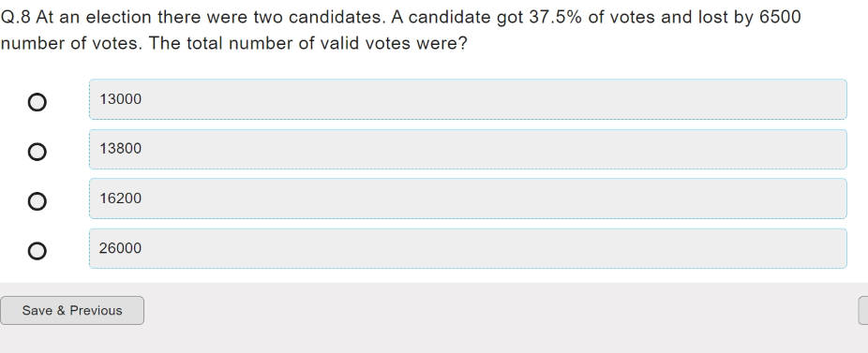Image resolution: width=868 pixels, height=353 pixels.
Task: Click the 13000 answer option box
Action: tap(468, 99)
